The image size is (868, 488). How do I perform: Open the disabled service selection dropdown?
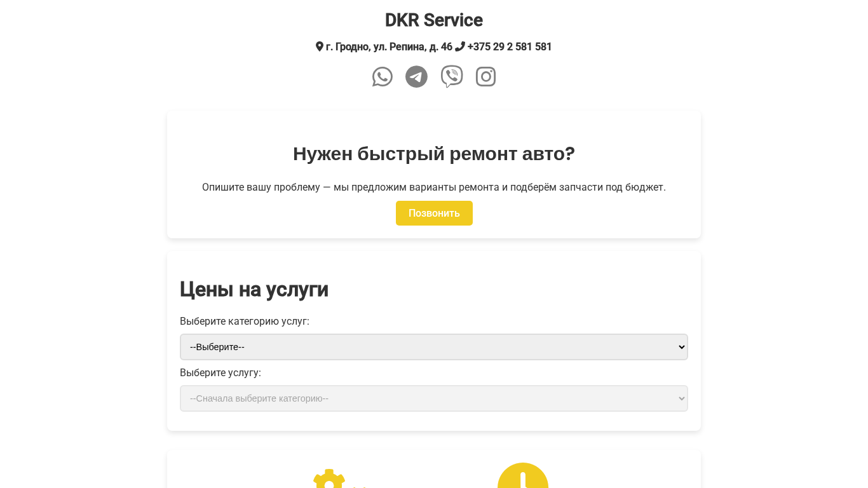pos(434,398)
